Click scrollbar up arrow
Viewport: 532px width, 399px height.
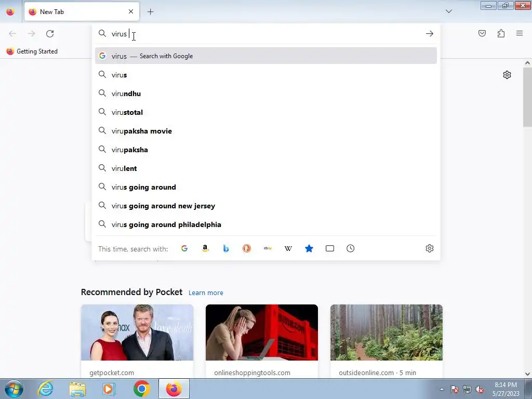click(x=527, y=63)
